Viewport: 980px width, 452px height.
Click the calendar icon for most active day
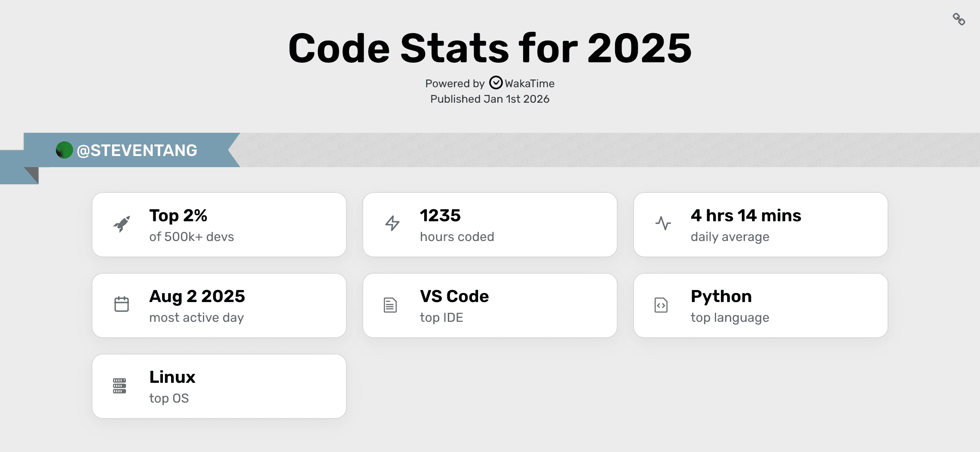coord(122,304)
